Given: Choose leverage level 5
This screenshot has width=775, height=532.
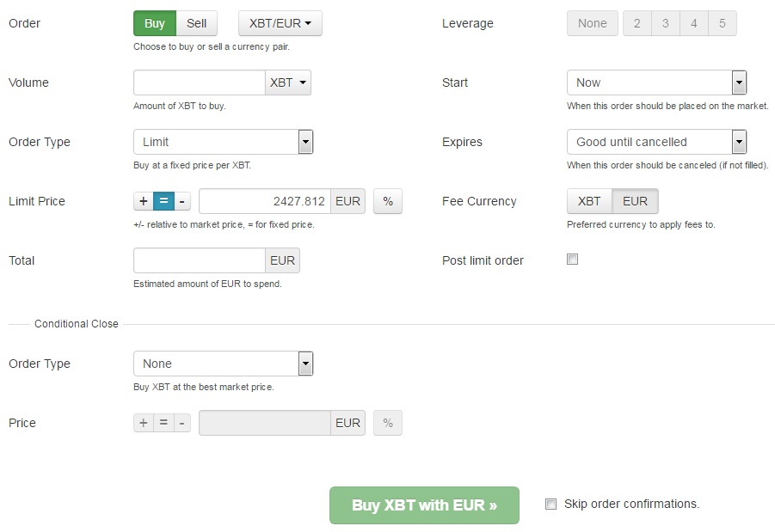Looking at the screenshot, I should 723,23.
